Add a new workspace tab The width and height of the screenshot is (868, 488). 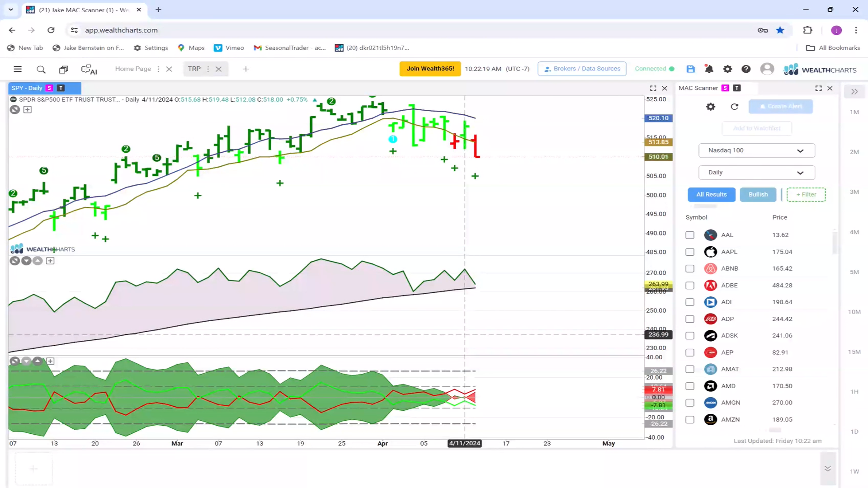pyautogui.click(x=246, y=69)
